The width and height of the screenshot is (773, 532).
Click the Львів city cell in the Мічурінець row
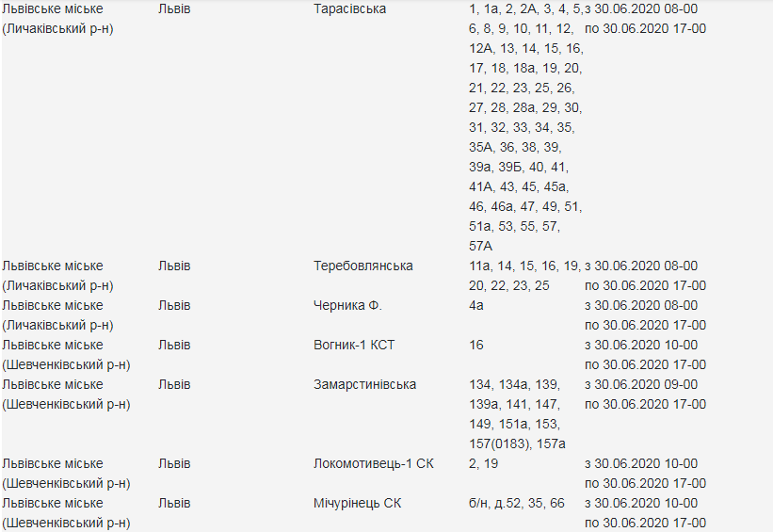(x=174, y=503)
